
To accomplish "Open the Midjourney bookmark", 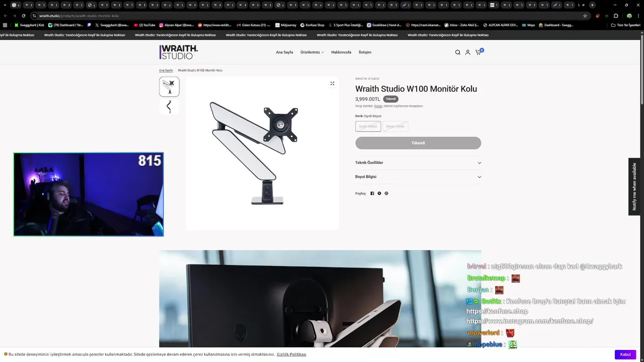I will (285, 25).
